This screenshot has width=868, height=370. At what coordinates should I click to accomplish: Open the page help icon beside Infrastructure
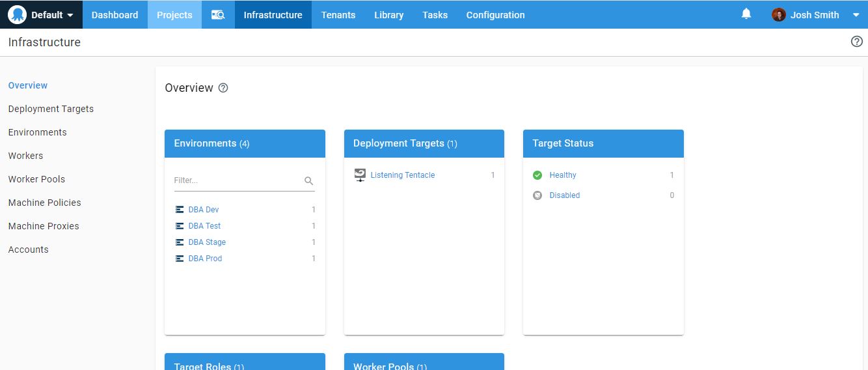857,42
